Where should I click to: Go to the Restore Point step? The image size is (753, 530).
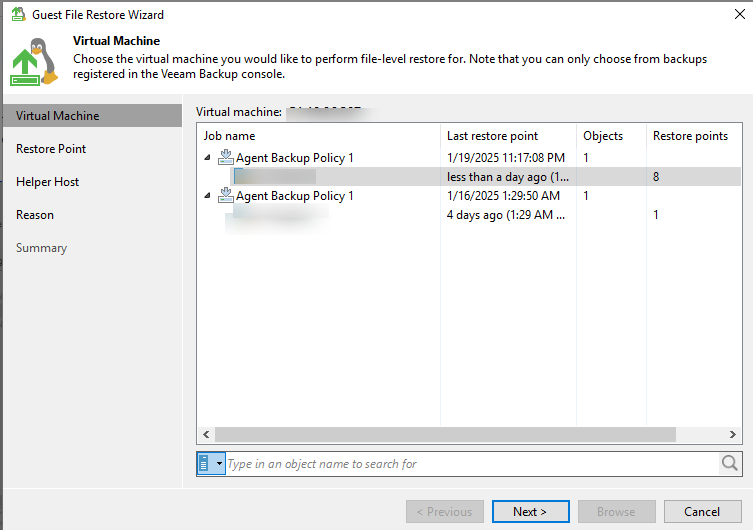click(51, 149)
